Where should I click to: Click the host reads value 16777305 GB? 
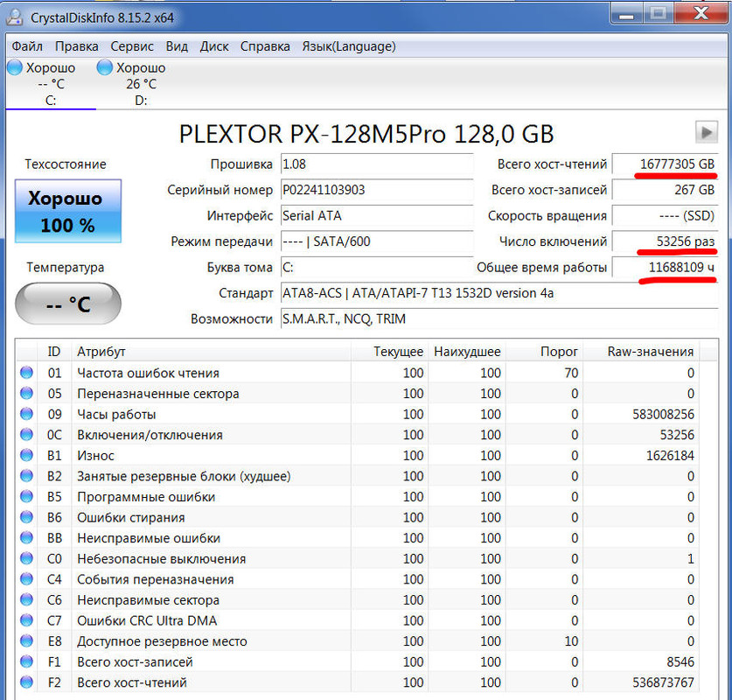point(665,164)
